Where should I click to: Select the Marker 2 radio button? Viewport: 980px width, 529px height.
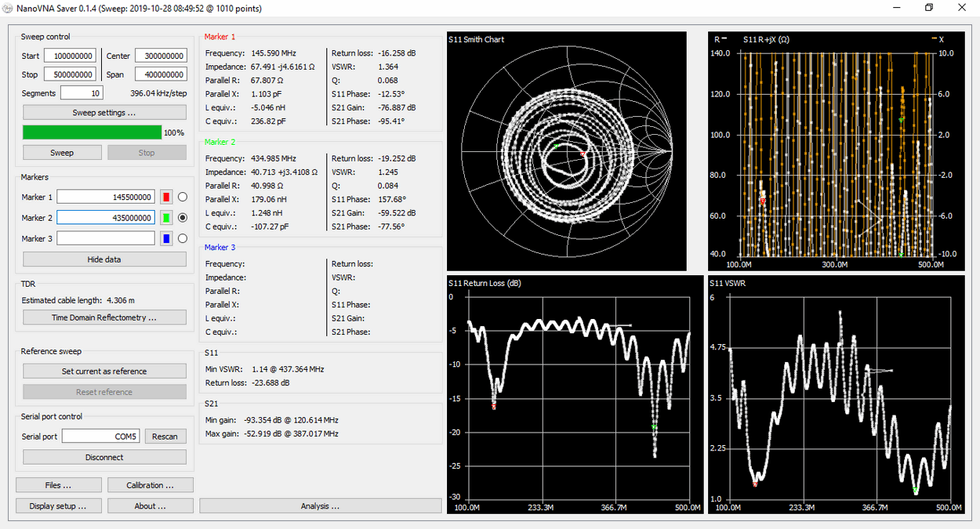pyautogui.click(x=183, y=218)
